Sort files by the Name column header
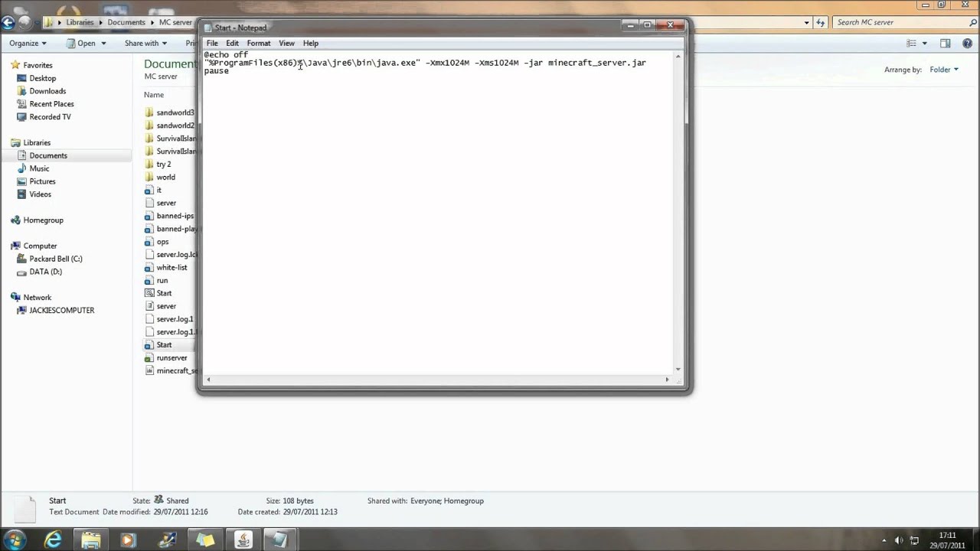This screenshot has width=980, height=551. click(x=154, y=95)
